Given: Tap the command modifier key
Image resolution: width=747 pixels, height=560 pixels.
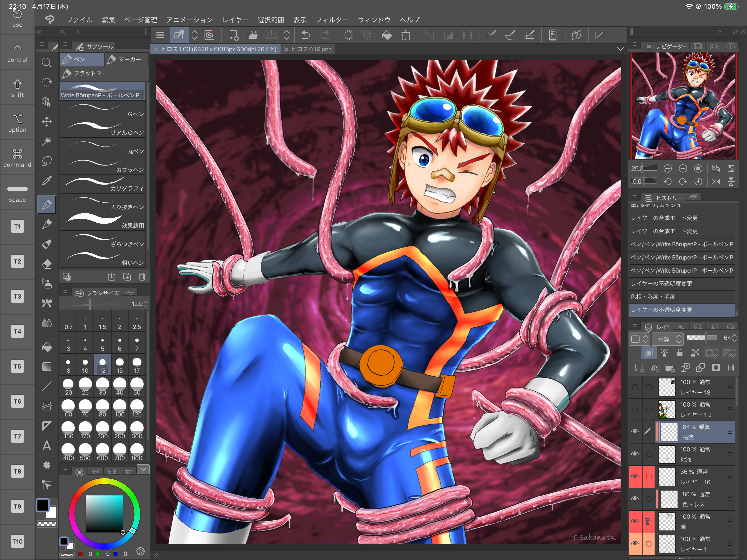Looking at the screenshot, I should [17, 158].
